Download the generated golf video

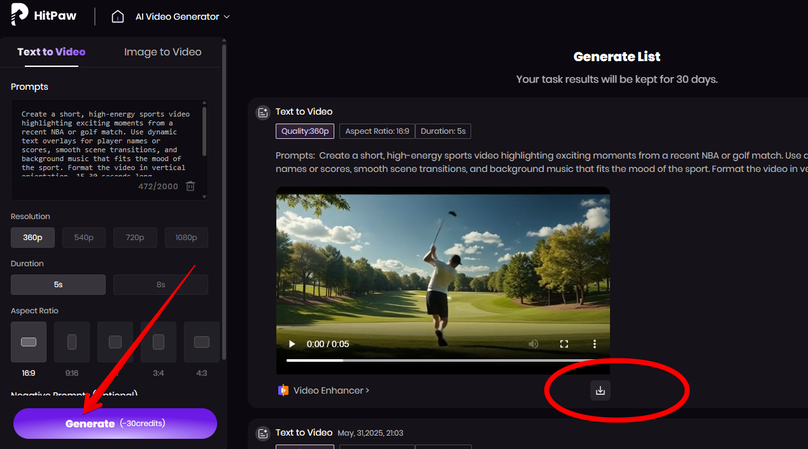click(600, 390)
